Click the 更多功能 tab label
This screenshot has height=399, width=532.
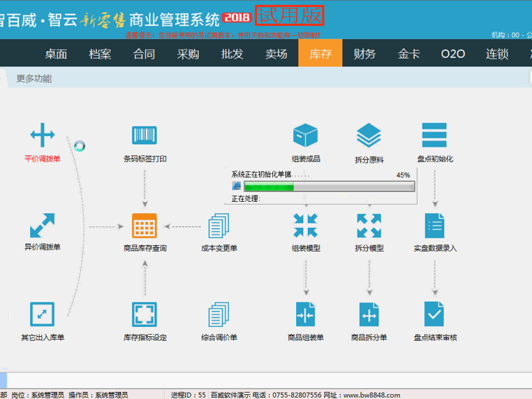34,79
